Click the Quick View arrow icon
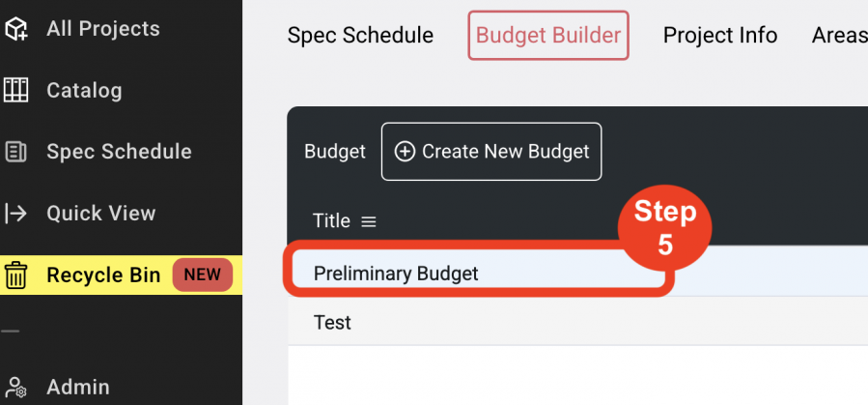 point(15,214)
